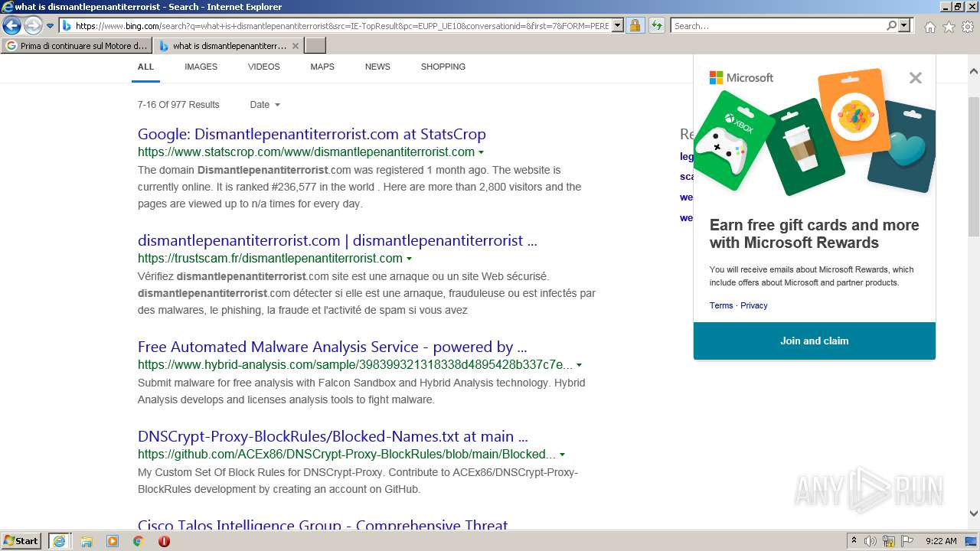Viewport: 980px width, 551px height.
Task: Expand the address bar autocomplete dropdown
Action: click(618, 26)
